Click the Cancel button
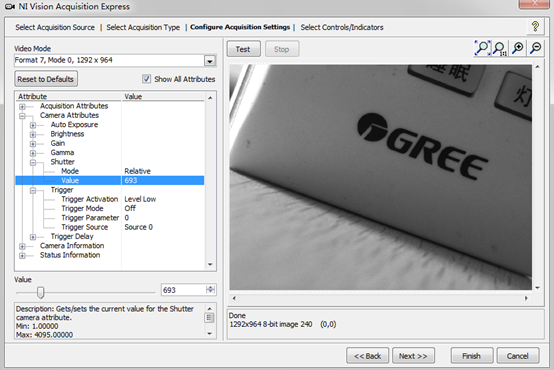The height and width of the screenshot is (370, 554). (518, 356)
